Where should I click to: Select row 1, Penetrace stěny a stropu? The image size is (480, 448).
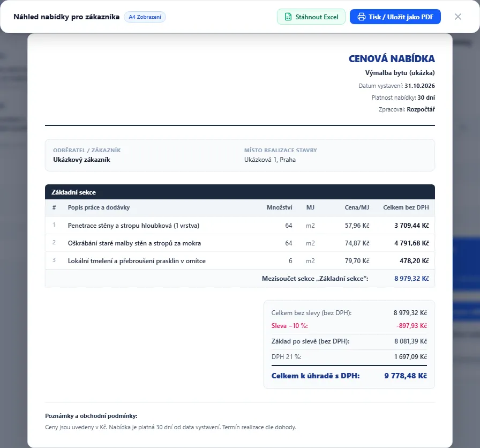(x=239, y=226)
